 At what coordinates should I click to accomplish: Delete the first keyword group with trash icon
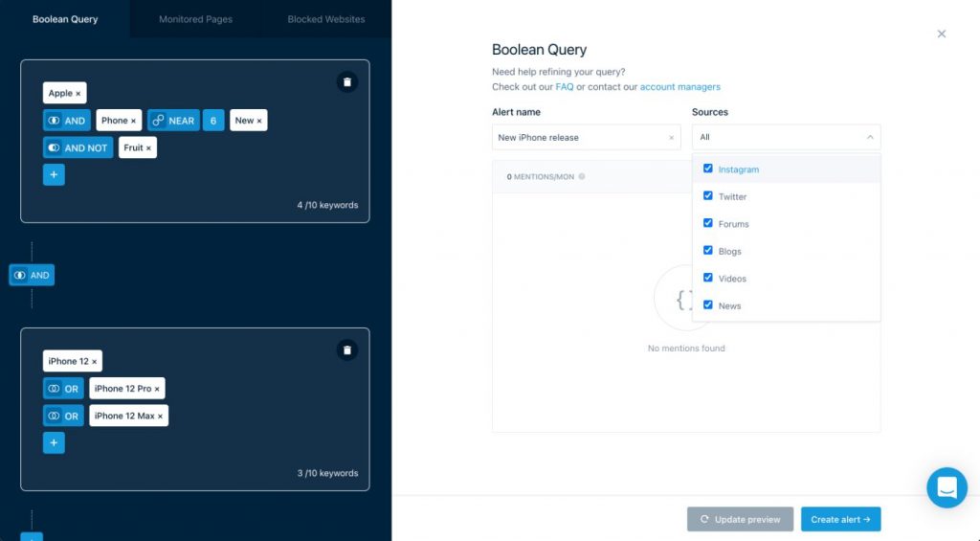pyautogui.click(x=346, y=82)
